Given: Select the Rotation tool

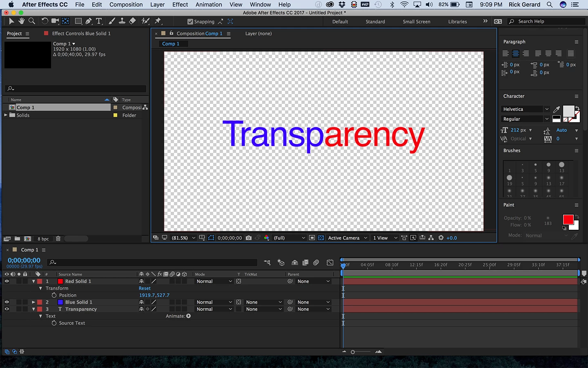Looking at the screenshot, I should click(45, 21).
